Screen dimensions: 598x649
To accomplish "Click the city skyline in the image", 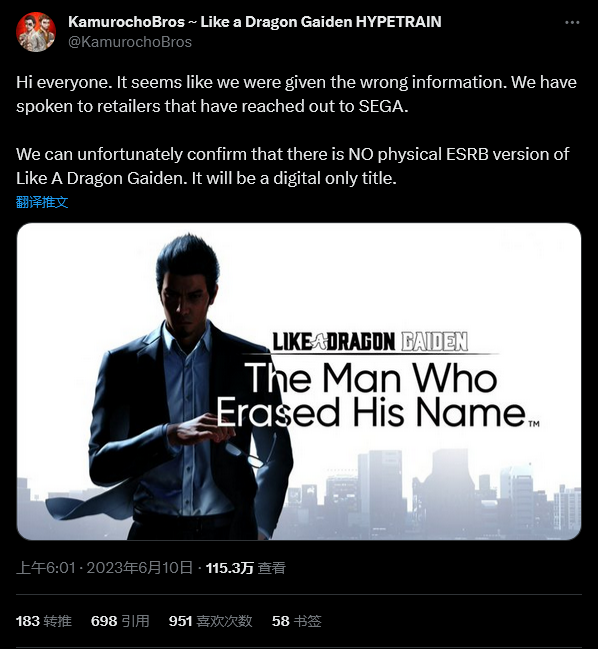I will coord(435,495).
